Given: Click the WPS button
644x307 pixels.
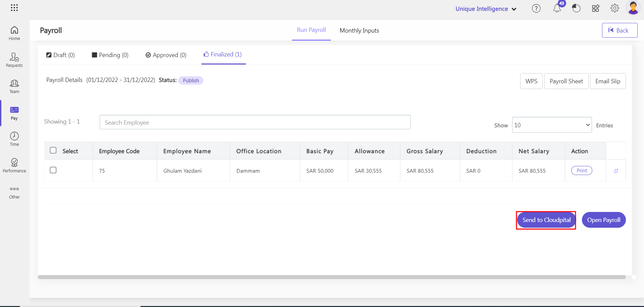Looking at the screenshot, I should [x=531, y=81].
